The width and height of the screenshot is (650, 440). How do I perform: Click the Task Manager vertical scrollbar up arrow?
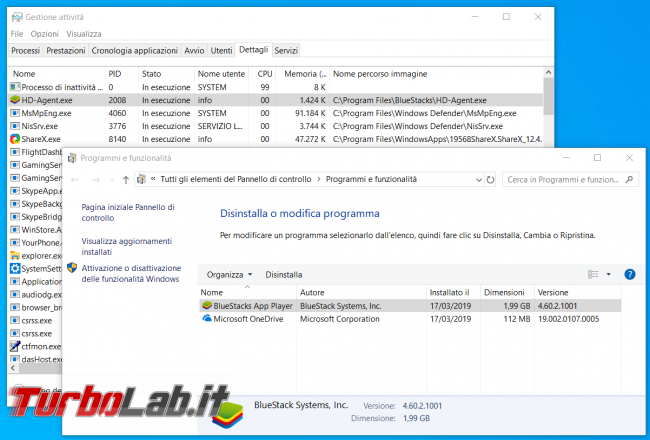[x=548, y=73]
